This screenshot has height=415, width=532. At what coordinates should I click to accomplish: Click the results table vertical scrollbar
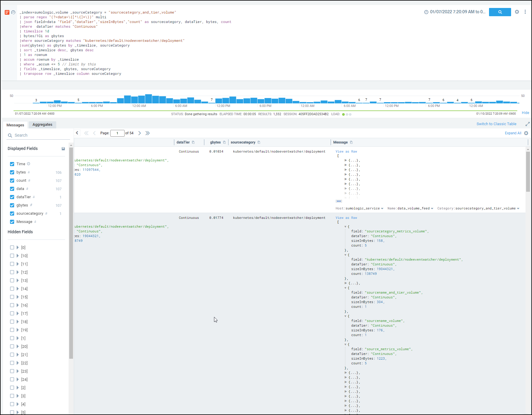click(x=528, y=171)
